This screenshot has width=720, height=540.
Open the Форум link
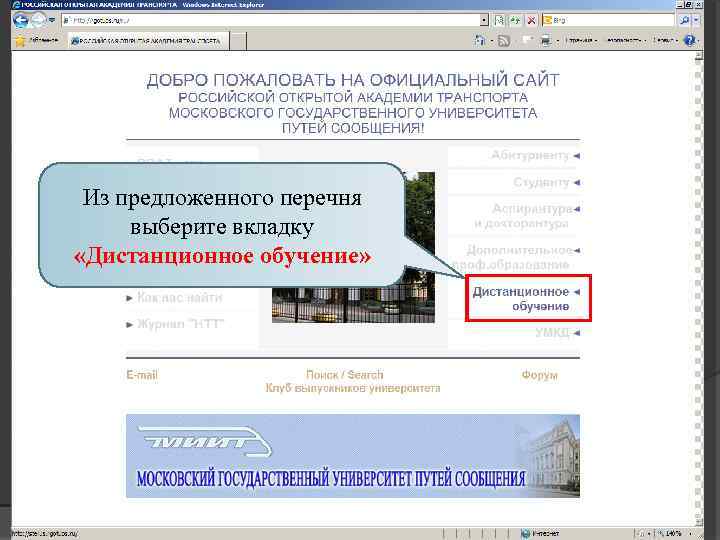540,375
